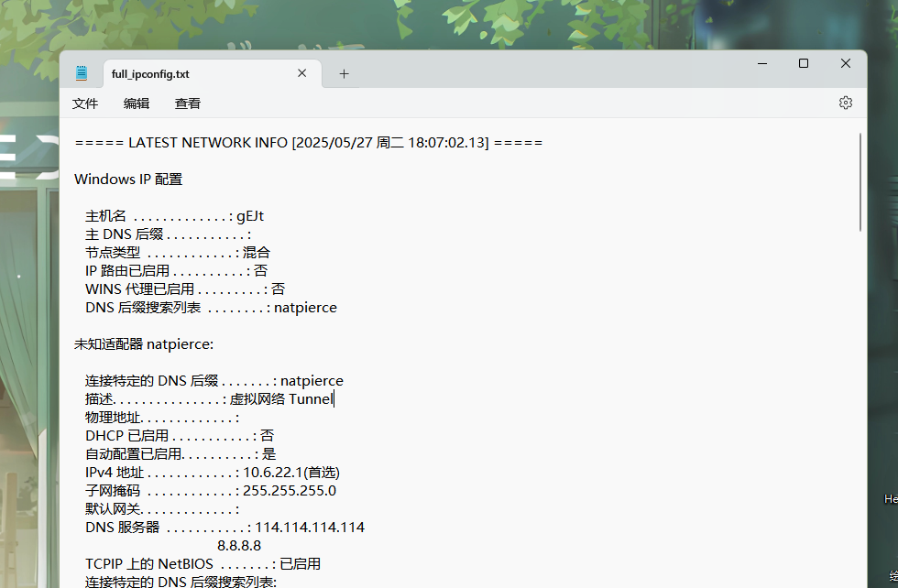Screen dimensions: 898x588
Task: Click DNS server 114.114.114.114
Action: [310, 528]
